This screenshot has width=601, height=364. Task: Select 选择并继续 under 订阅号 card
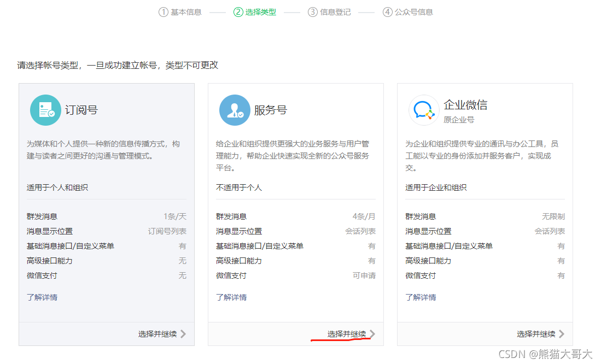157,334
